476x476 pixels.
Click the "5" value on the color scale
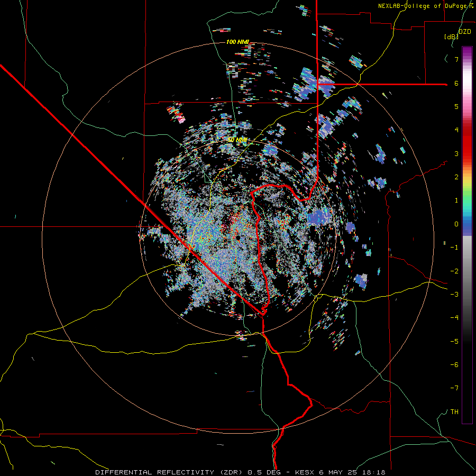click(456, 106)
